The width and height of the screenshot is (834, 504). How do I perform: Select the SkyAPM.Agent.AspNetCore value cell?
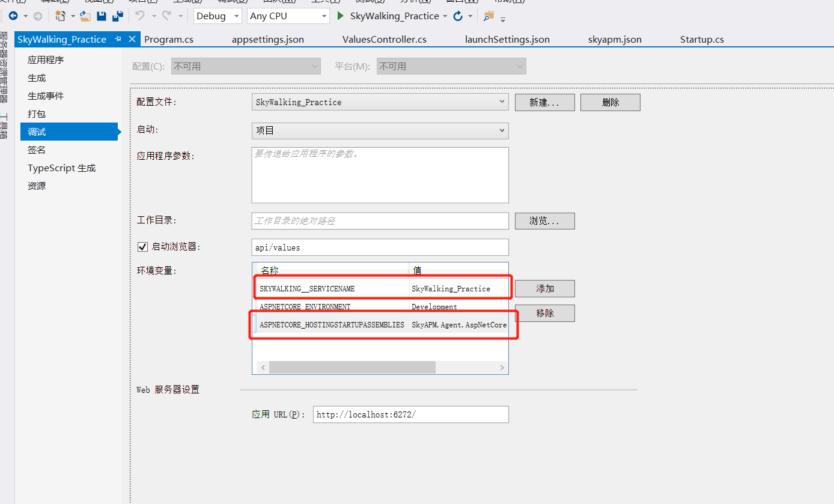click(x=458, y=325)
